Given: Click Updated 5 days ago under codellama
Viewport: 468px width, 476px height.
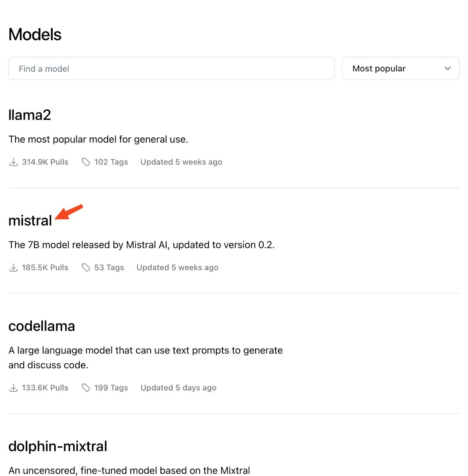Looking at the screenshot, I should pos(178,387).
